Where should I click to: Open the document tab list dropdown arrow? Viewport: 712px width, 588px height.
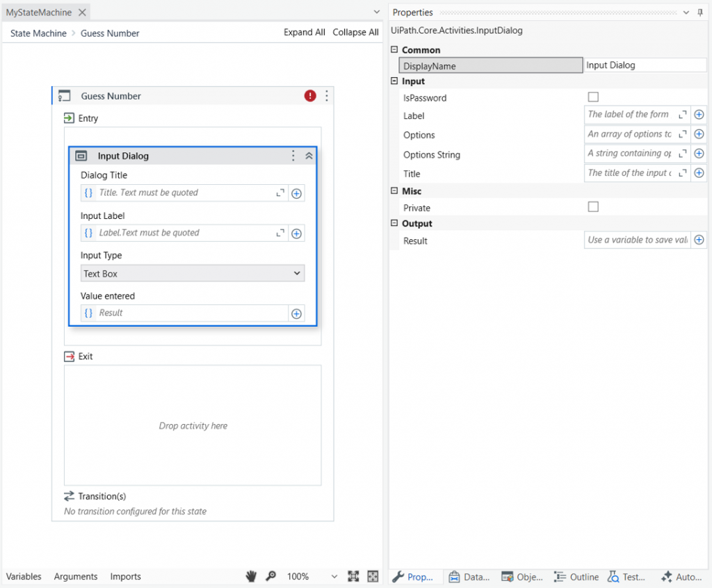376,12
